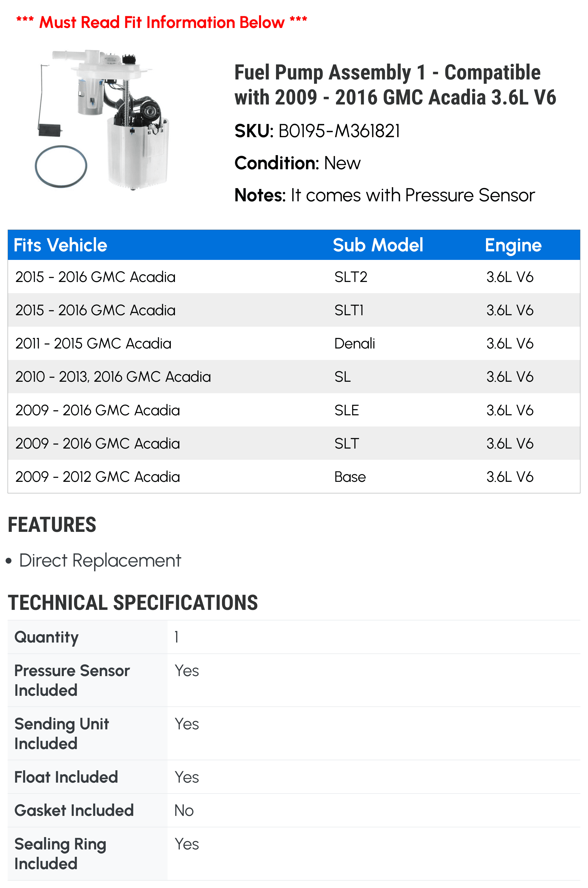Select the product title heading text
The height and width of the screenshot is (888, 588).
coord(395,85)
